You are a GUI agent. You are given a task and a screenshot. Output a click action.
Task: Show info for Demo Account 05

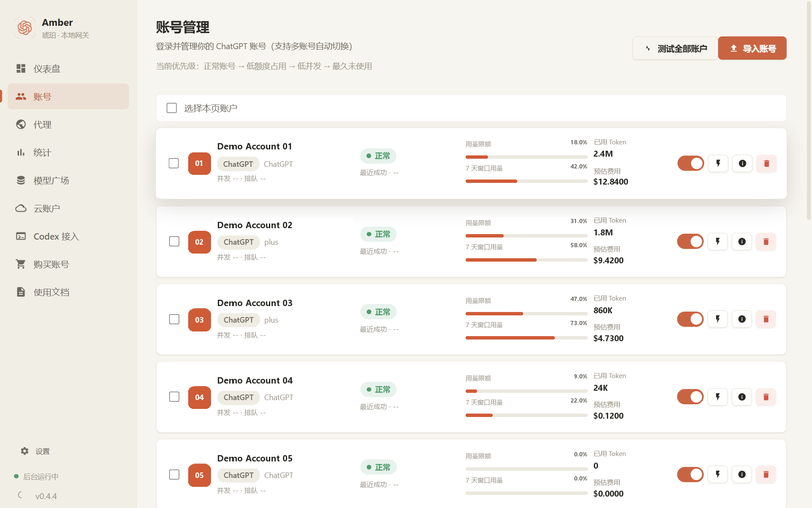[742, 475]
